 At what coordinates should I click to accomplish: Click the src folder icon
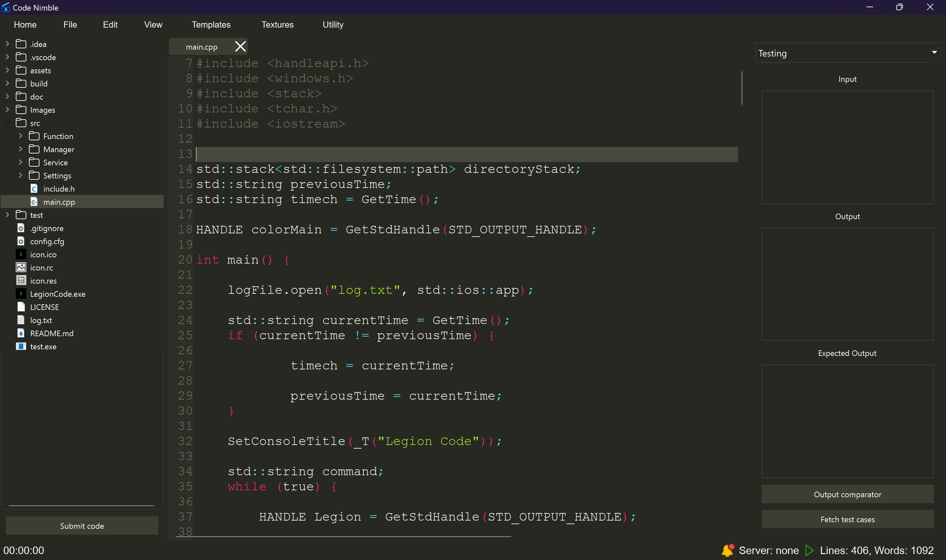(x=21, y=123)
